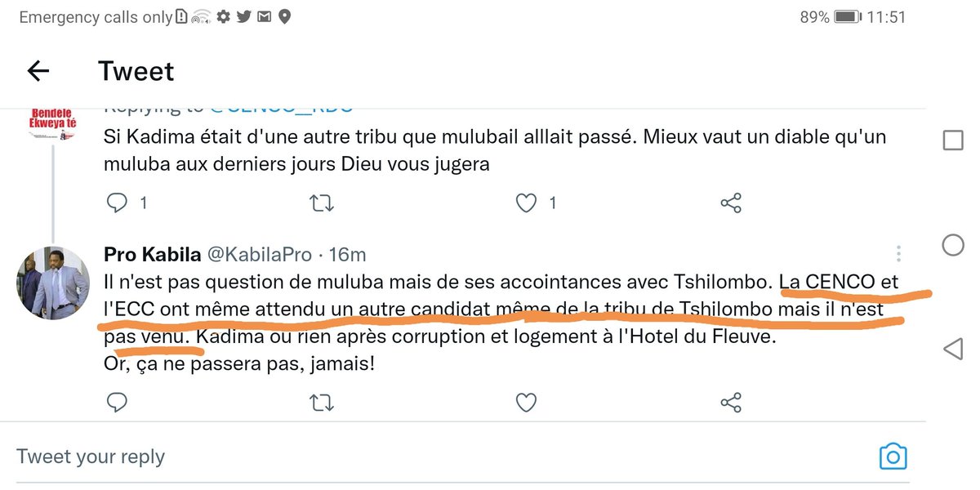This screenshot has width=980, height=490.
Task: Tap the Android home circle button
Action: (x=952, y=245)
